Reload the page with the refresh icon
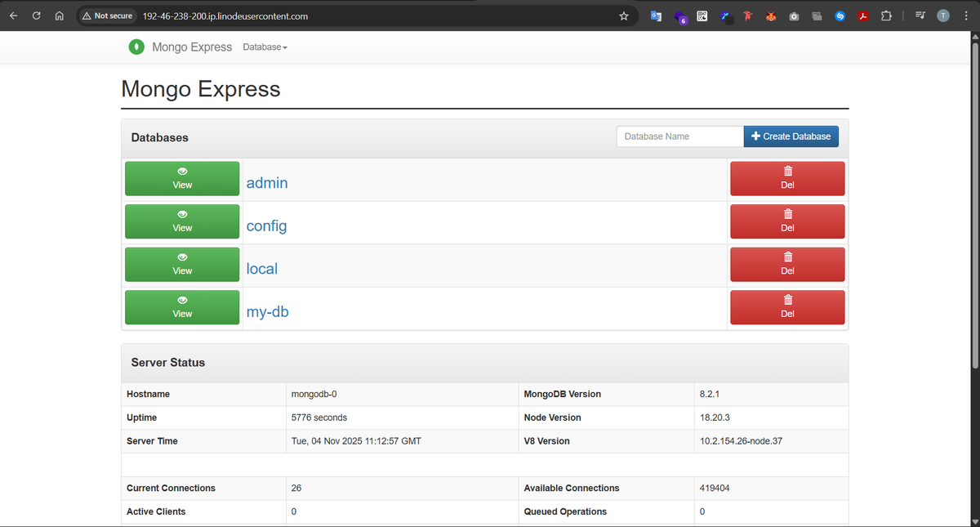The image size is (980, 527). pyautogui.click(x=38, y=16)
